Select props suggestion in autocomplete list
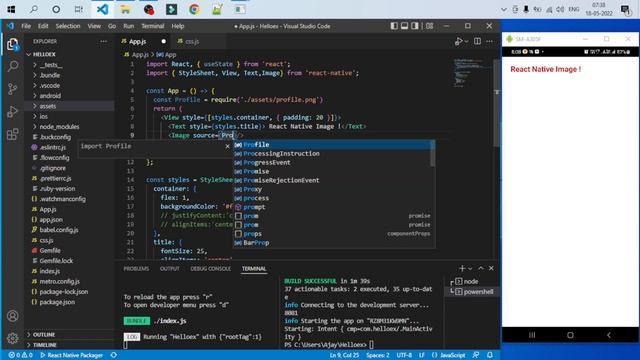Viewport: 640px width, 360px height. 331,234
